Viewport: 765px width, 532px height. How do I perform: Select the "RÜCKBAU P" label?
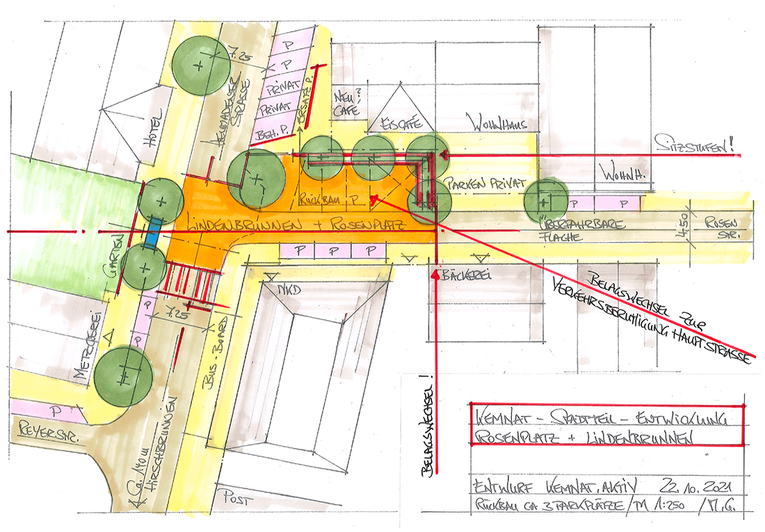(x=329, y=200)
